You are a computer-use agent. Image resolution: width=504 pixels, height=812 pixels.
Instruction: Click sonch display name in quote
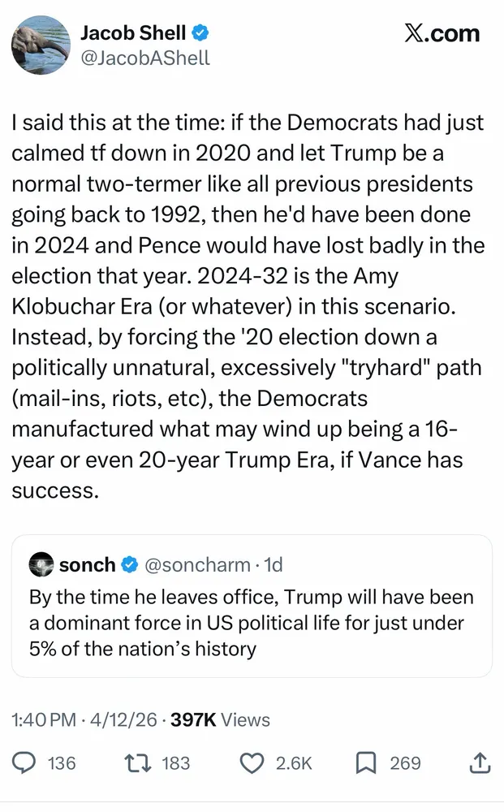tap(87, 564)
